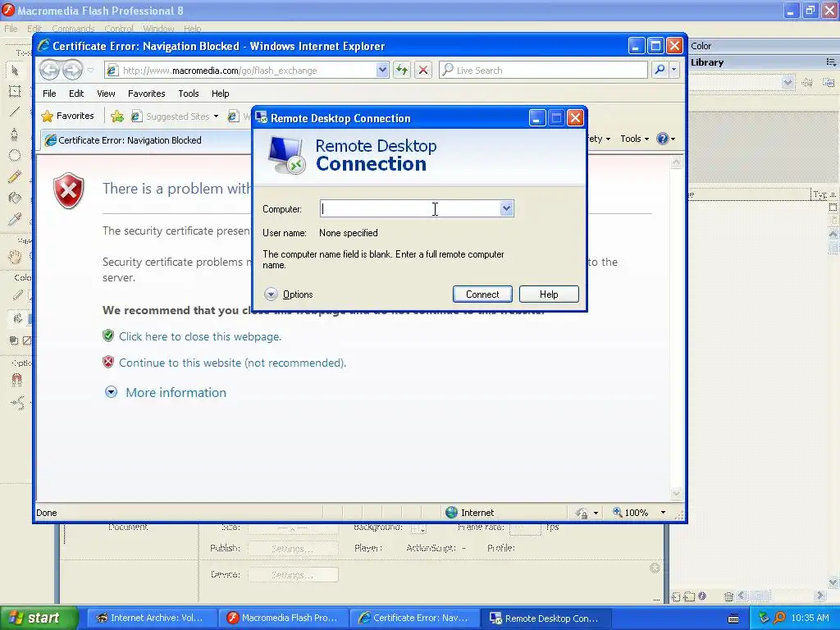Open the IE Edit menu
Screen dimensions: 840x630
[76, 94]
